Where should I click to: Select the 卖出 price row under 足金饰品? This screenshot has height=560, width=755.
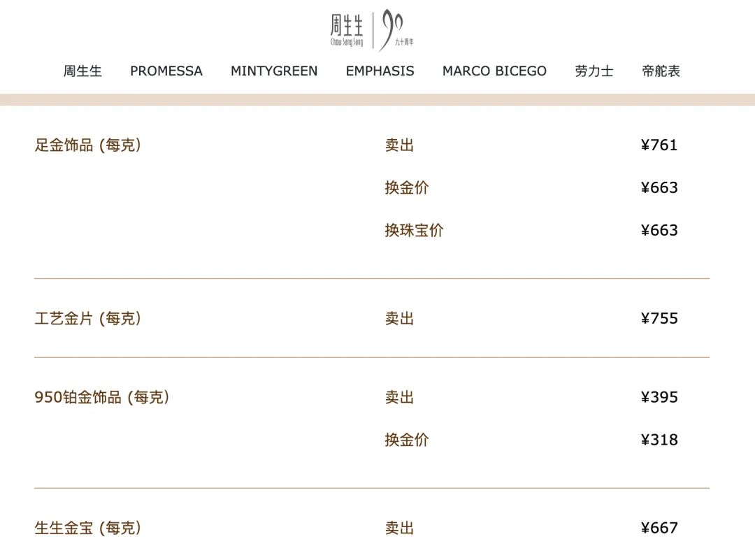pos(400,145)
